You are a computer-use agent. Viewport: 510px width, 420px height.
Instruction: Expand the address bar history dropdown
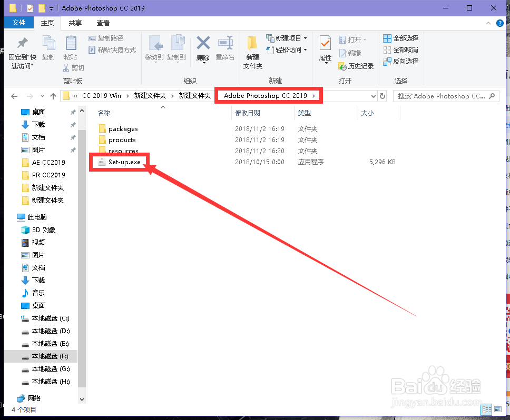pos(374,96)
